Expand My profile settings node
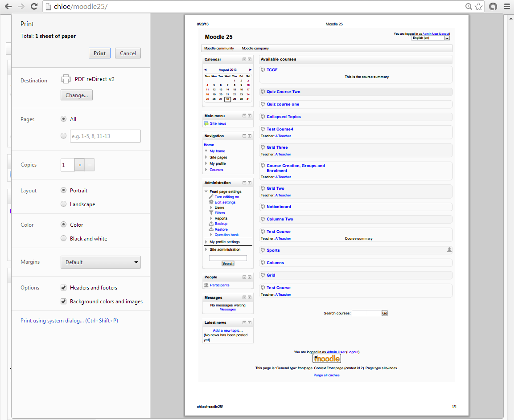Screen dimensions: 514x420 (x=206, y=242)
